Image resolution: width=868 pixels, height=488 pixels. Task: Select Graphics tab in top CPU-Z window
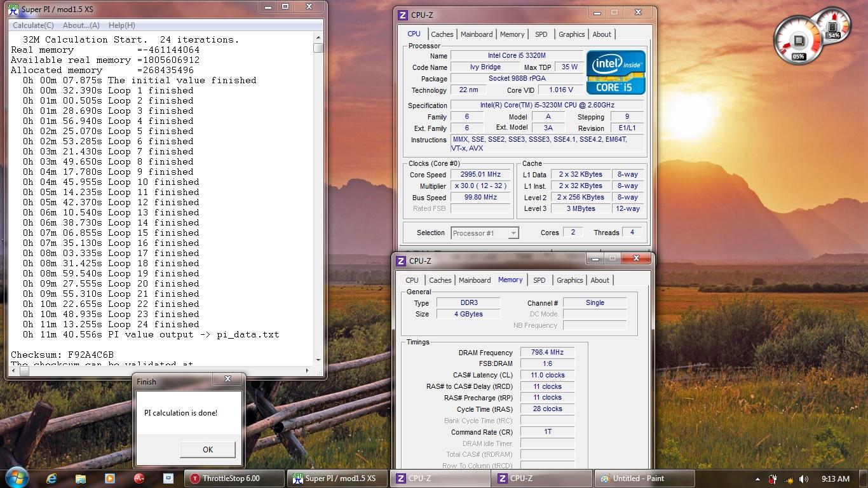point(571,34)
